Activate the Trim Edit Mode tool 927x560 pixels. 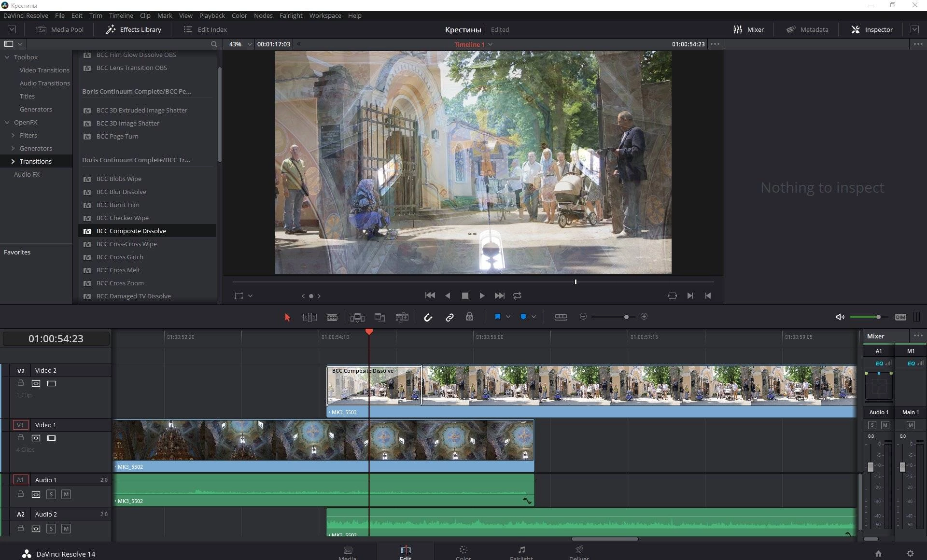coord(309,317)
